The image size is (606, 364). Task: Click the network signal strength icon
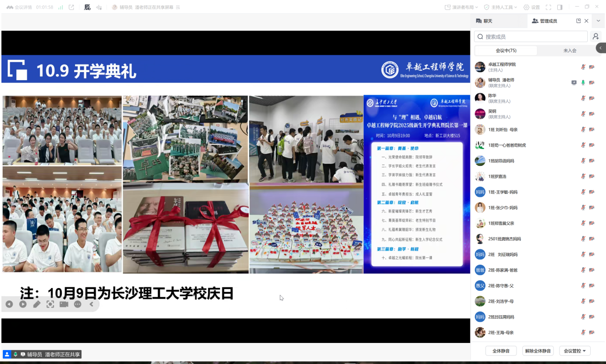coord(61,7)
